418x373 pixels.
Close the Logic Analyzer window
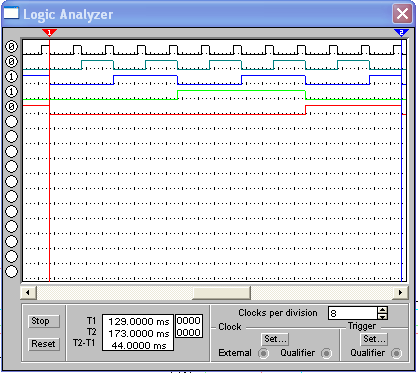point(402,14)
